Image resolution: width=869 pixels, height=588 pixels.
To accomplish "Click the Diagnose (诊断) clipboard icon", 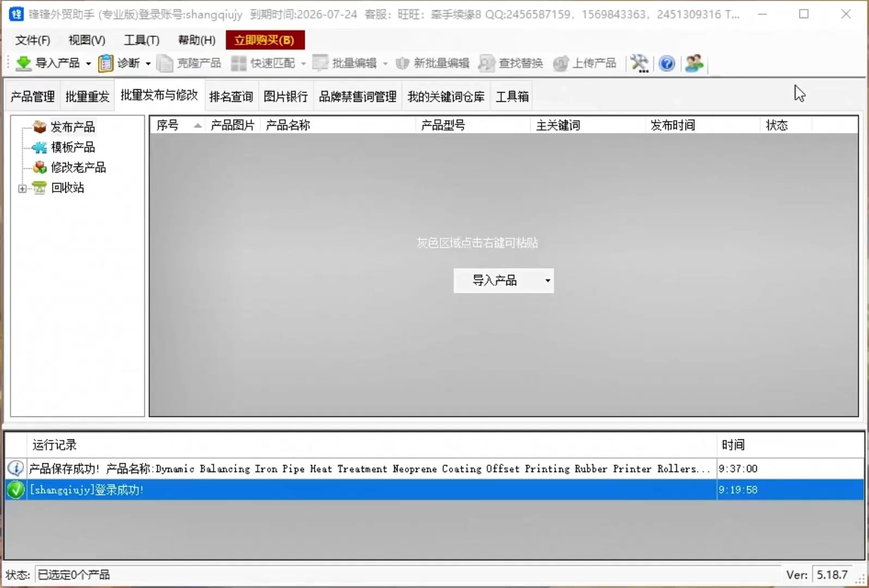I will click(106, 63).
